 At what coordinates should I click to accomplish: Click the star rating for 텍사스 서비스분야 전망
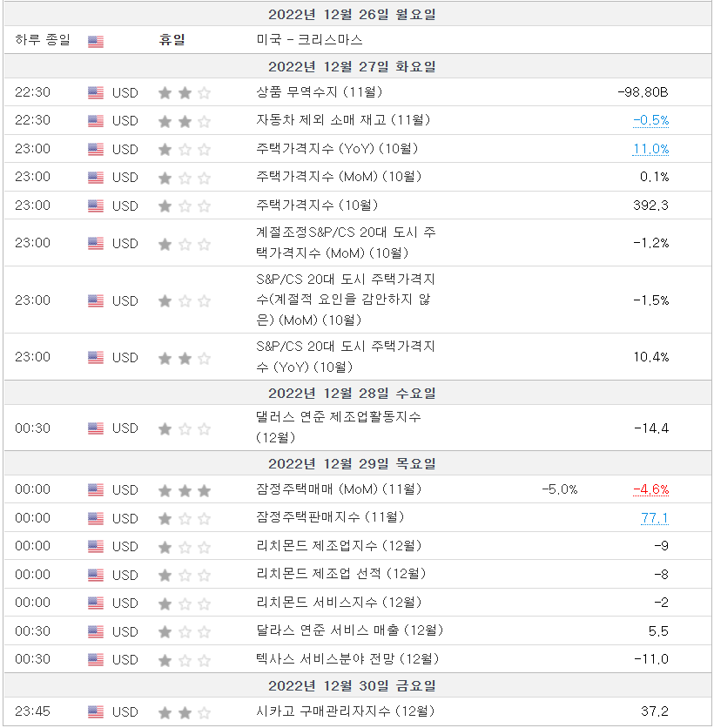pyautogui.click(x=185, y=660)
